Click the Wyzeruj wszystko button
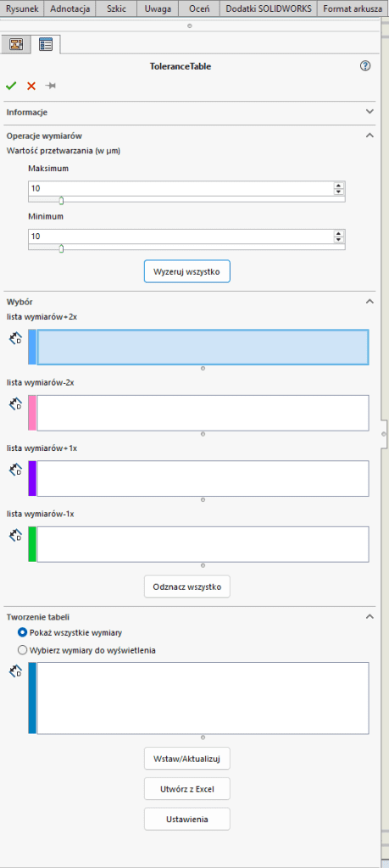 (187, 272)
